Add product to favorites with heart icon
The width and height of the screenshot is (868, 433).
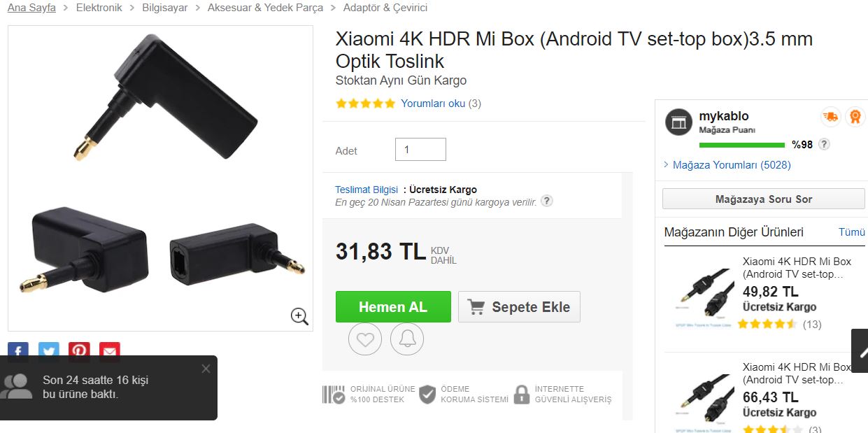pos(365,339)
